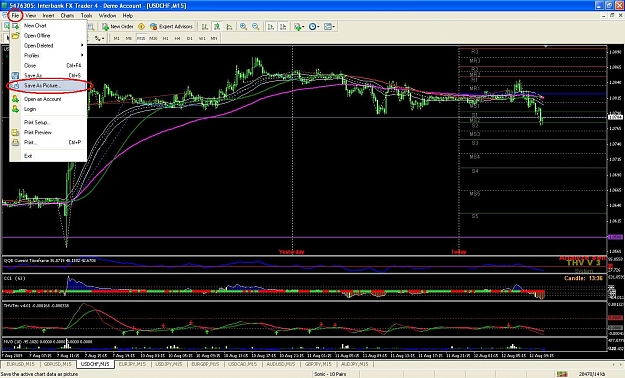This screenshot has width=625, height=378.
Task: Choose Print Preview in File menu
Action: (x=48, y=132)
